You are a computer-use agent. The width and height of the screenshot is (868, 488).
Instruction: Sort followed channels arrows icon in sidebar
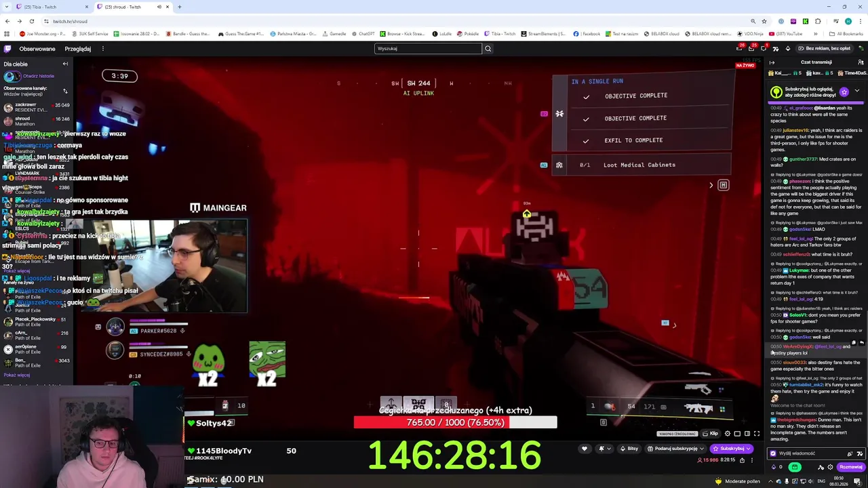[65, 91]
